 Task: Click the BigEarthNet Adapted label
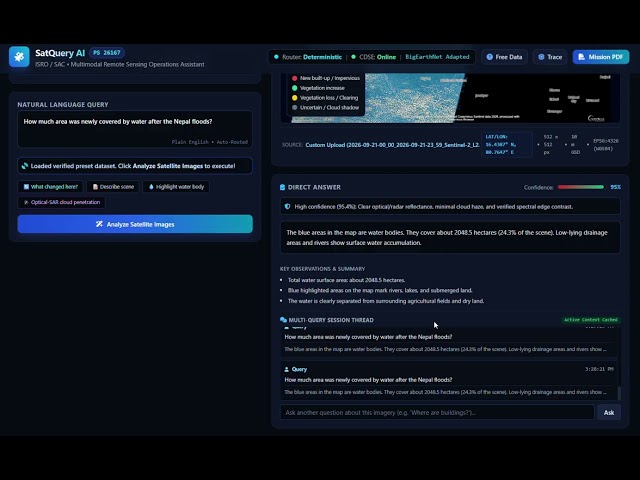tap(437, 57)
